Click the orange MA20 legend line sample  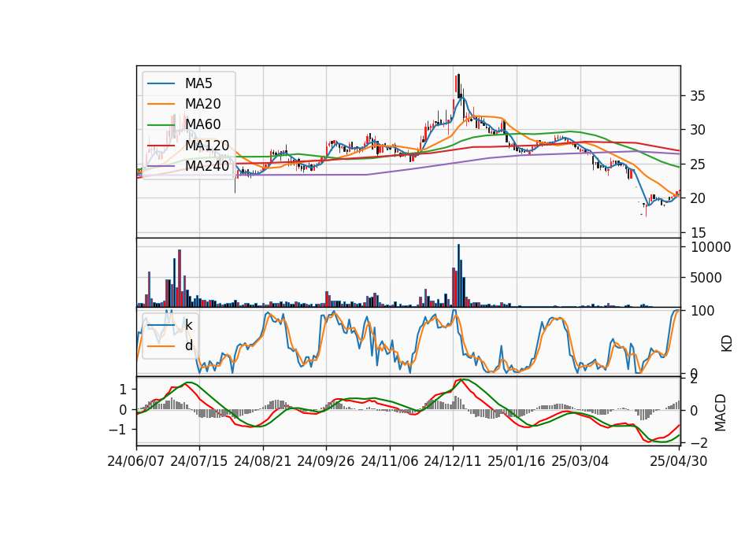coord(161,104)
